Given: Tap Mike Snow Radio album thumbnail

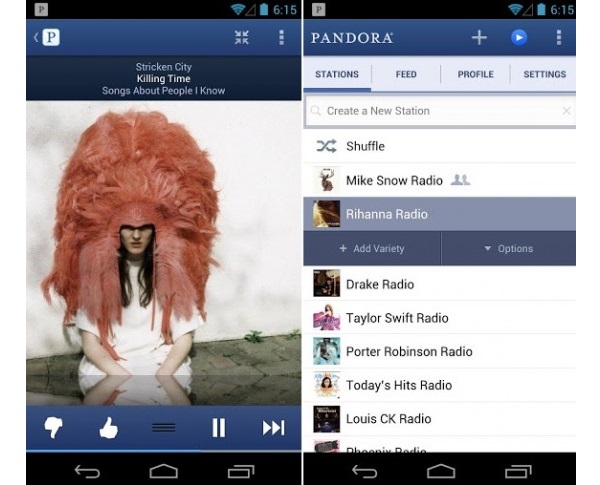Looking at the screenshot, I should [x=326, y=180].
